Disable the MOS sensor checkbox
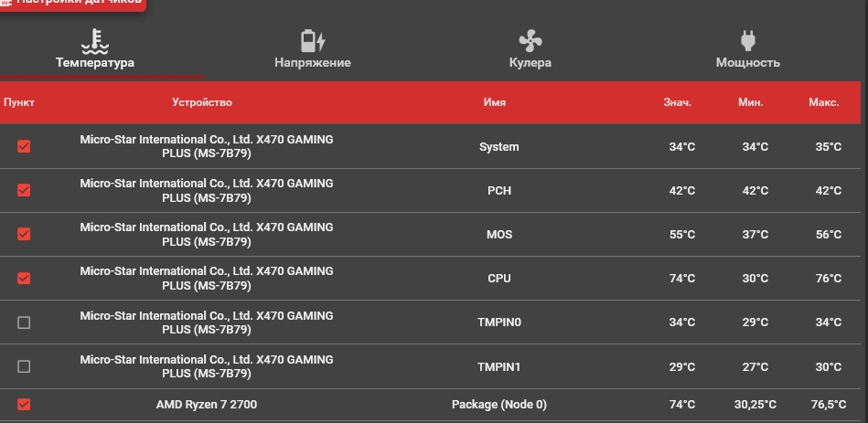Viewport: 868px width, 423px height. [24, 234]
